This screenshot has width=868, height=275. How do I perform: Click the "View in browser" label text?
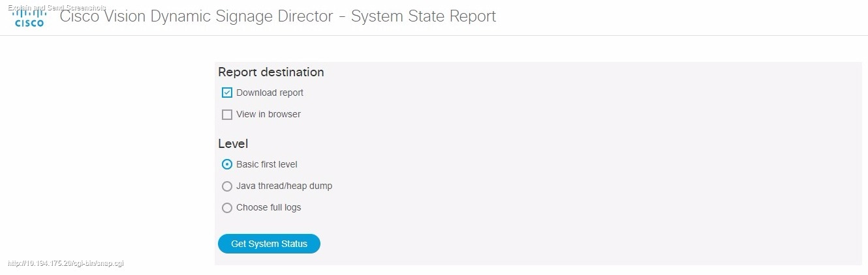pos(268,114)
